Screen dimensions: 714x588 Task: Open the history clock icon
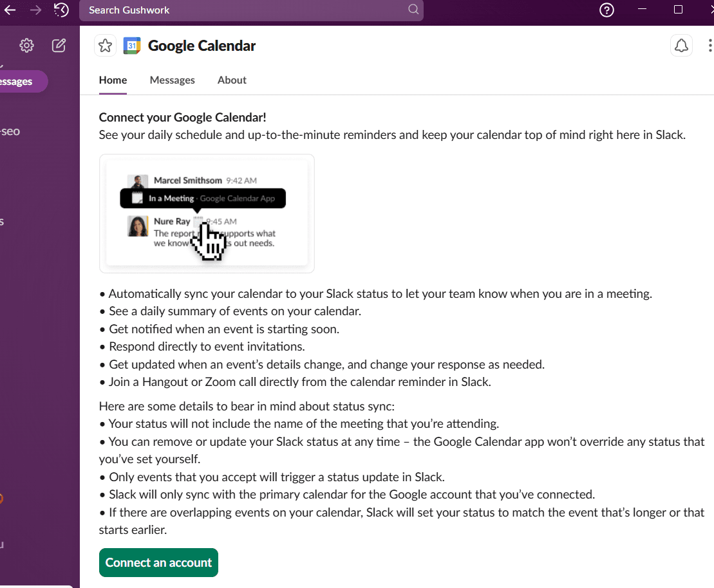pos(61,10)
